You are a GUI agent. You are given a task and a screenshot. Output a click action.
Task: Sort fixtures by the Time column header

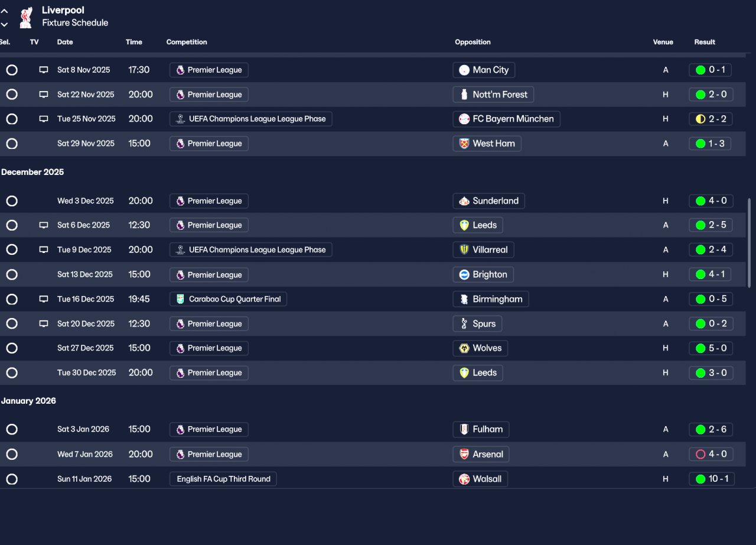(134, 42)
